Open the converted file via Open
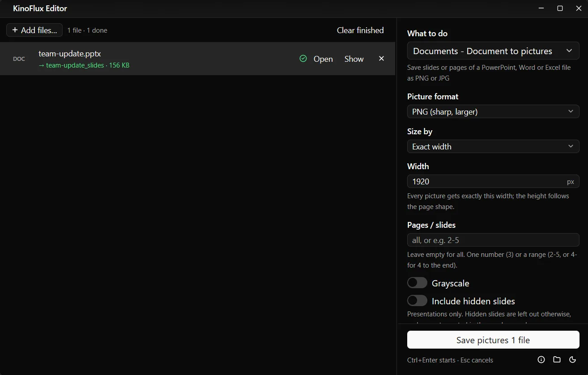 [323, 59]
